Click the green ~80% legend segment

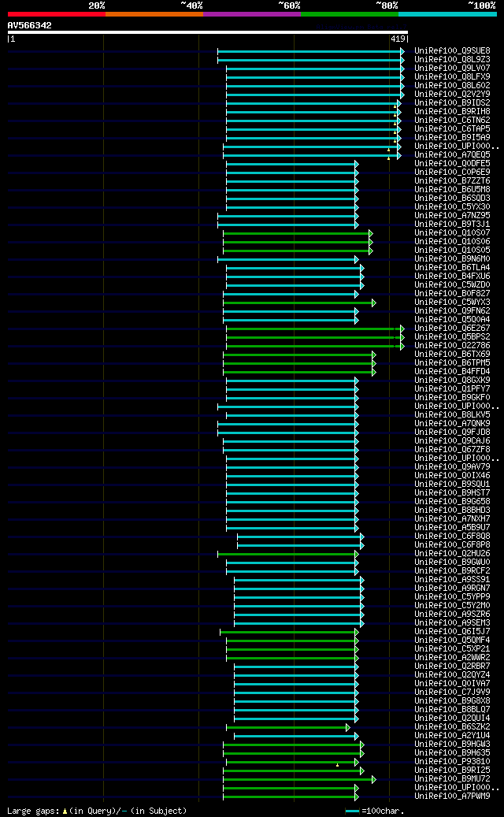(350, 14)
